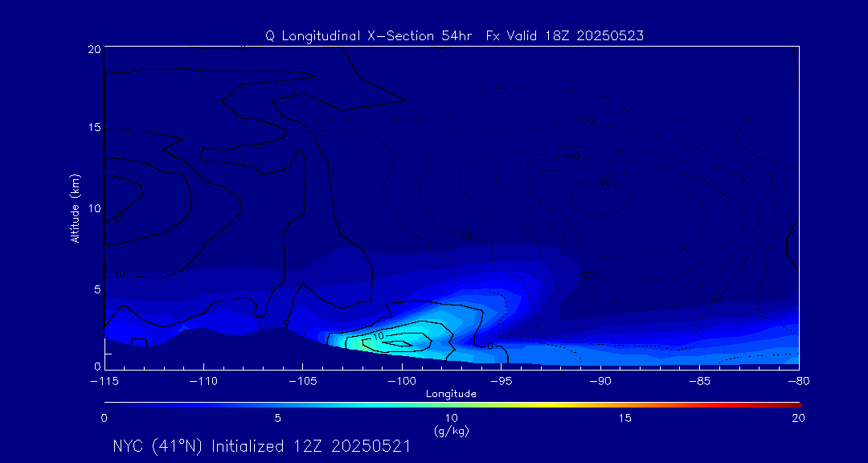Click the plot title "Q Longitudinal X-Section 54hr"
This screenshot has width=868, height=463.
pyautogui.click(x=369, y=36)
